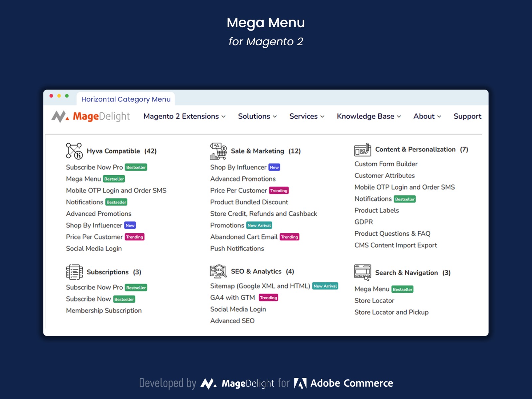Open Product Questions & FAQ link

click(x=392, y=234)
